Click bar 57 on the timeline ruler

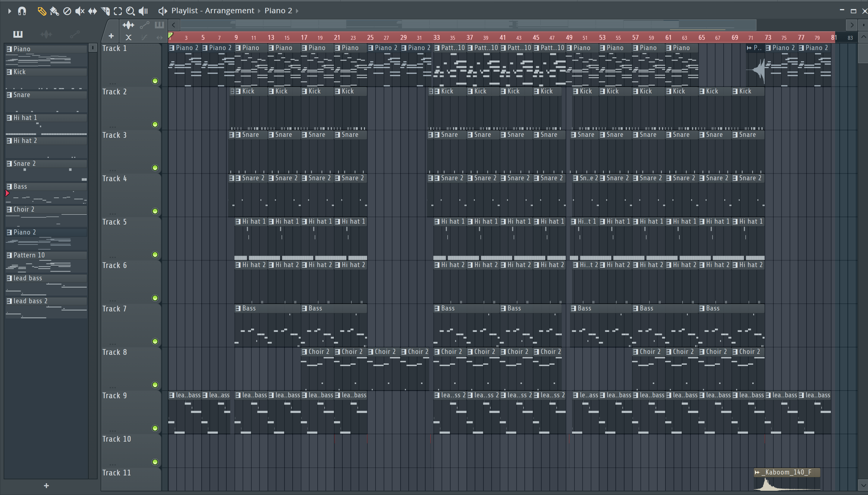tap(635, 37)
